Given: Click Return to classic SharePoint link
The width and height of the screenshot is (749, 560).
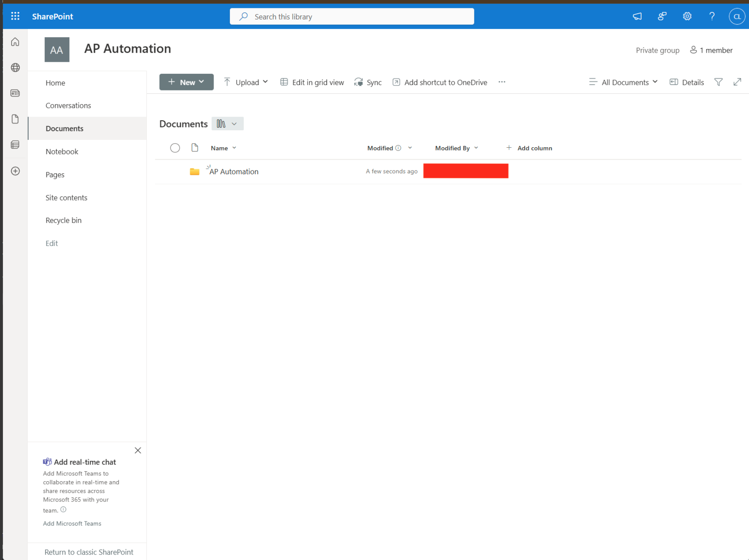Looking at the screenshot, I should click(x=89, y=552).
